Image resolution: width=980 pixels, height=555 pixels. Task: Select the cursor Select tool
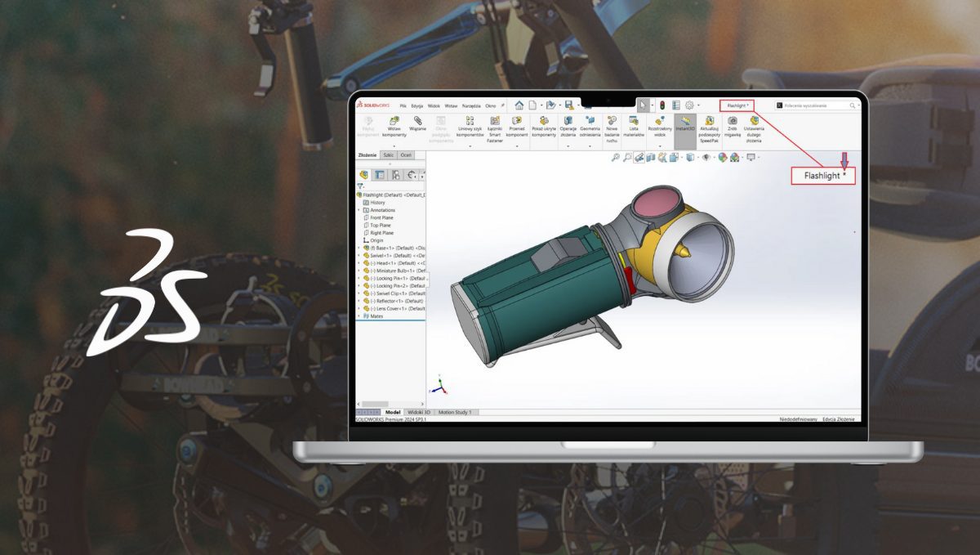(x=643, y=105)
